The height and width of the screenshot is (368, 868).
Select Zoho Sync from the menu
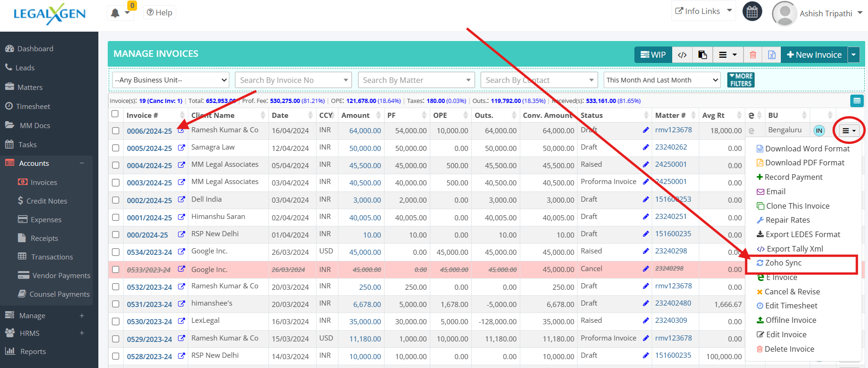783,263
